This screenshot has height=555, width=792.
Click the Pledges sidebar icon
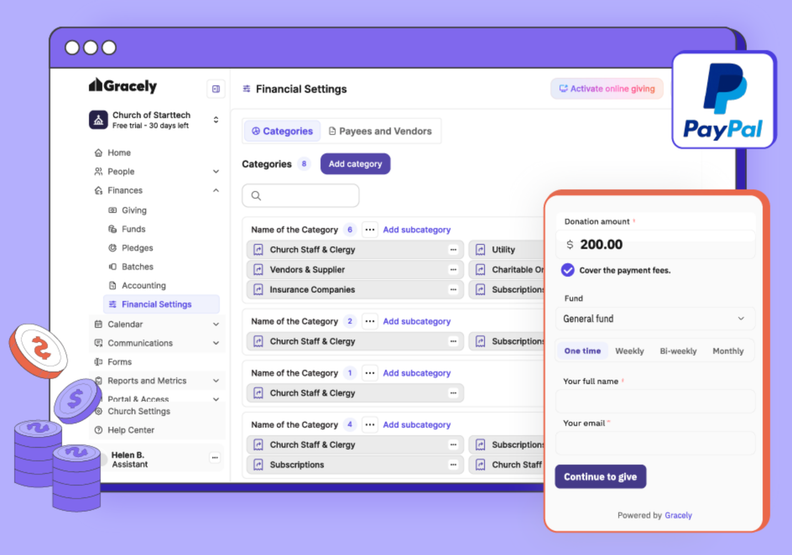click(x=113, y=248)
